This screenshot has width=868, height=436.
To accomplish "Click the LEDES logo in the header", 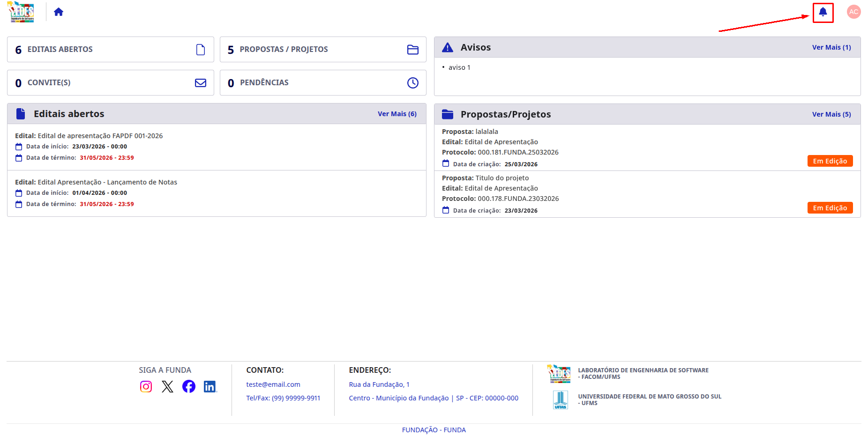I will (x=21, y=12).
